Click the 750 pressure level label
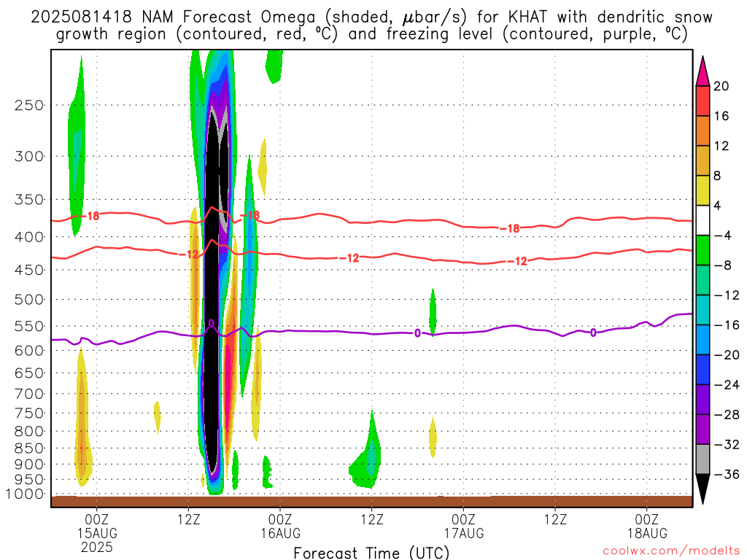 coord(29,413)
